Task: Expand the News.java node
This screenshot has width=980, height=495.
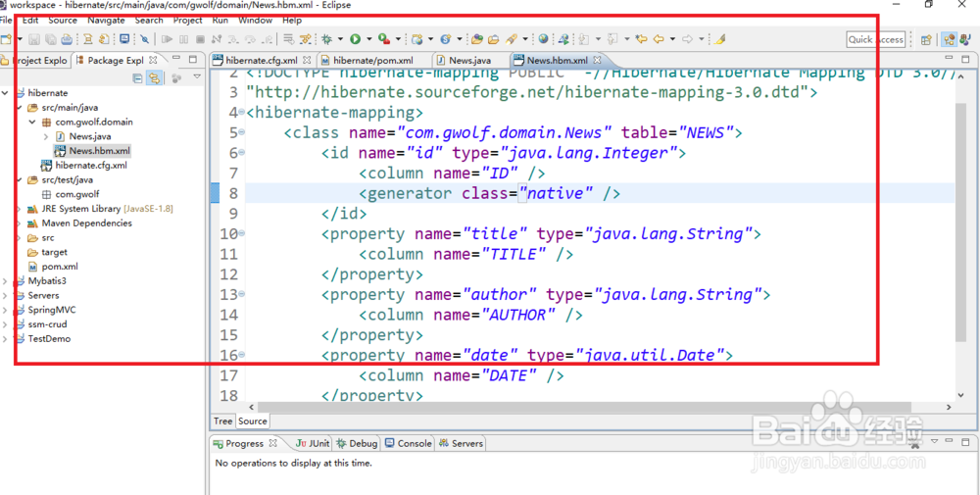Action: point(46,136)
